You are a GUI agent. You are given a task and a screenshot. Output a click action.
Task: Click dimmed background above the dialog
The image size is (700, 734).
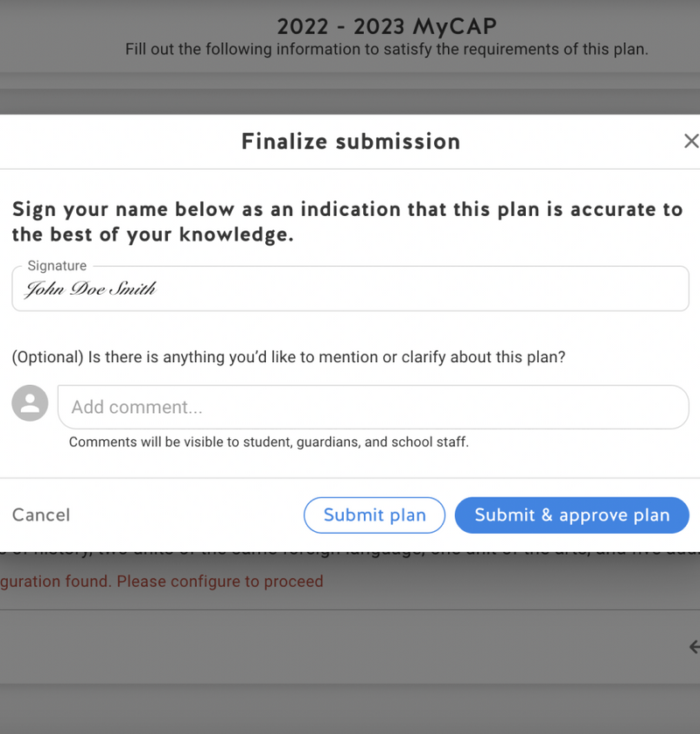click(350, 94)
